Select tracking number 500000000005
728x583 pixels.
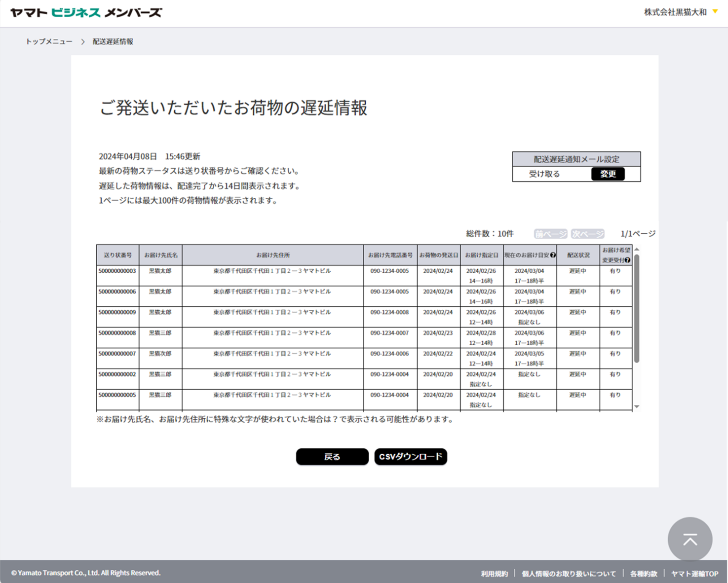117,395
